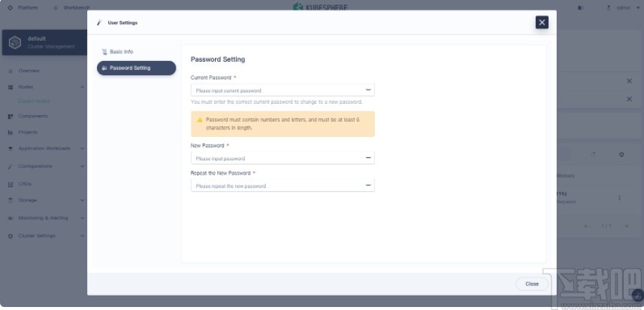Click the Projects icon in the sidebar

(11, 132)
